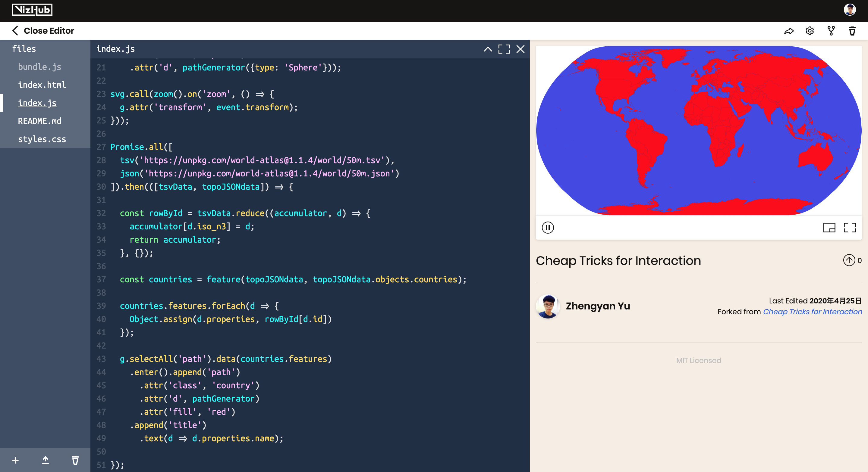Click the VizHub logo
The width and height of the screenshot is (868, 472).
[32, 10]
